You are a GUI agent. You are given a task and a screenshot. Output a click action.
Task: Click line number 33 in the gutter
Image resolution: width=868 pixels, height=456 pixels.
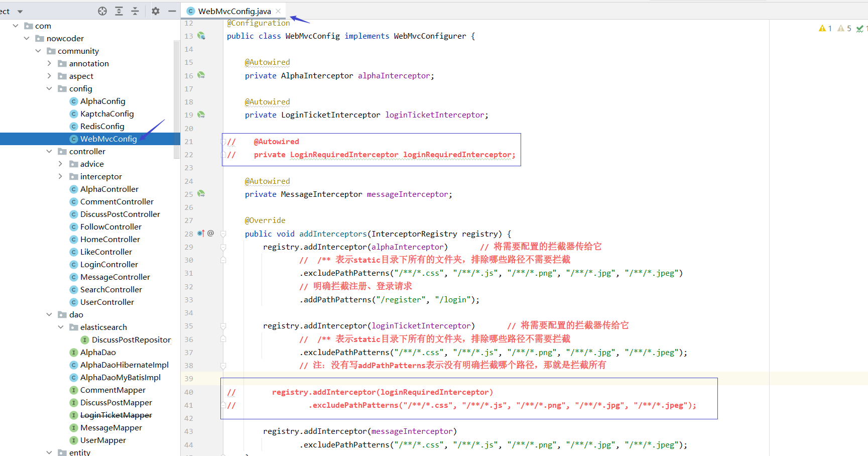pos(189,300)
